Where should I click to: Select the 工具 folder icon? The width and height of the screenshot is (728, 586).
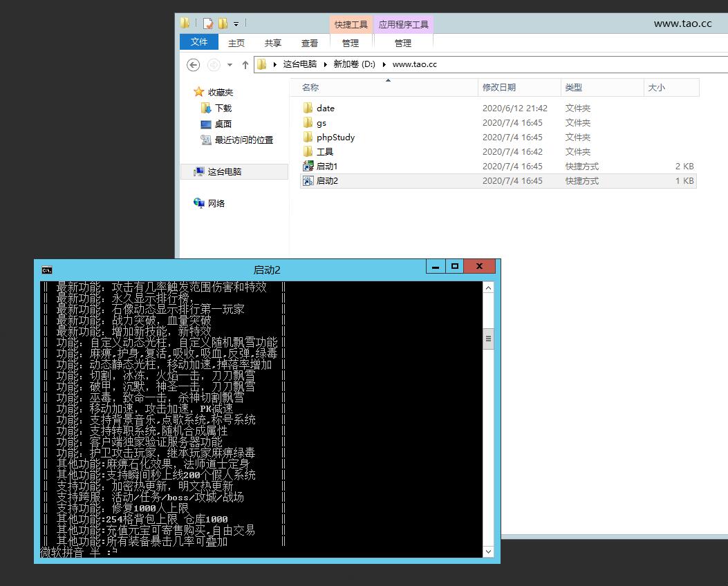click(x=308, y=151)
